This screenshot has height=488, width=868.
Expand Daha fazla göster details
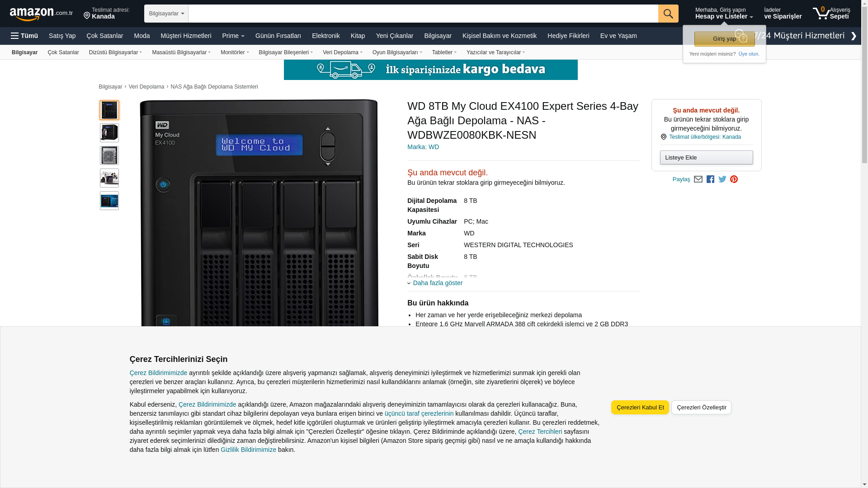click(x=437, y=283)
